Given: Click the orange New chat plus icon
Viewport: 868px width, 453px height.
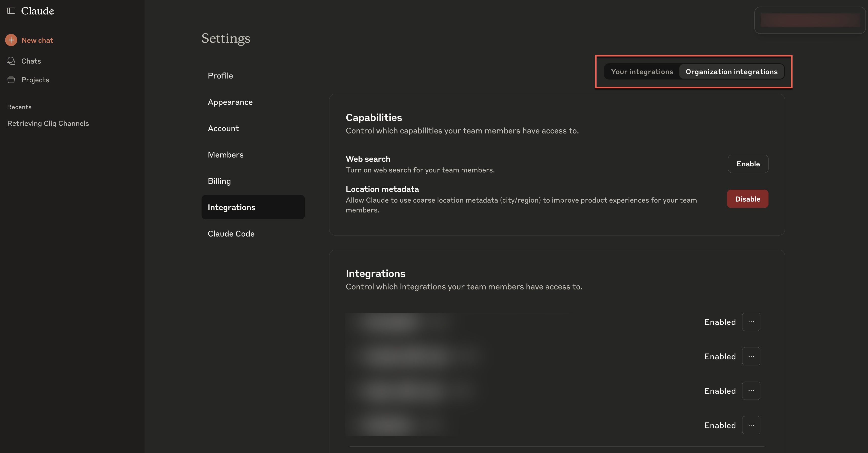Looking at the screenshot, I should pos(11,40).
